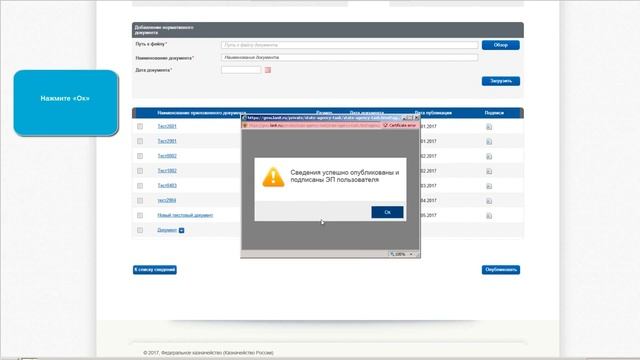This screenshot has height=360, width=640.
Task: Click the Подписи column header
Action: point(494,113)
